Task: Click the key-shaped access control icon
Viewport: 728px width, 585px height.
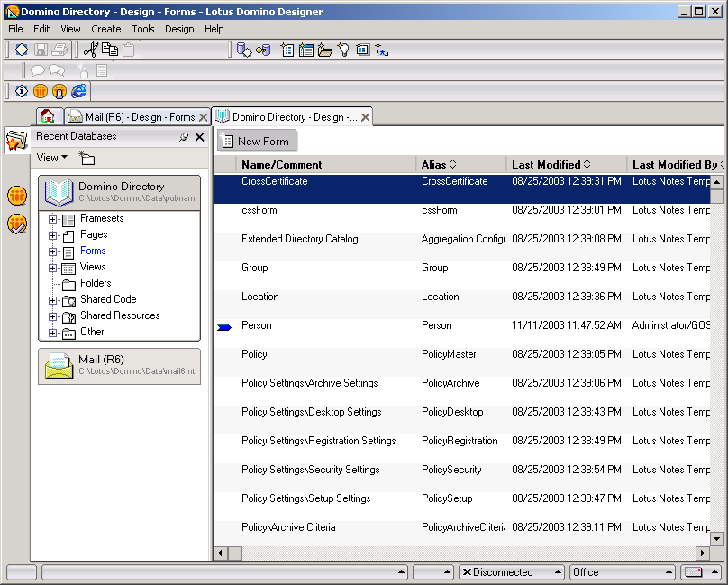Action: 263,50
